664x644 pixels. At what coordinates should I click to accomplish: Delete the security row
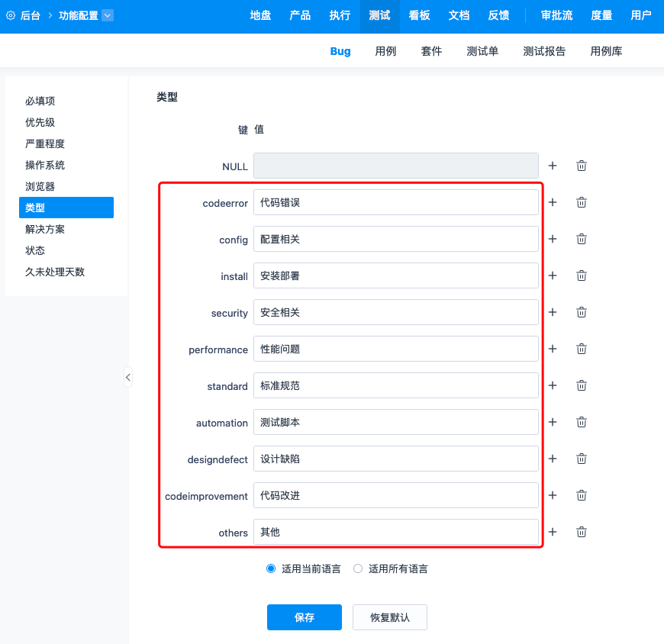pos(582,312)
